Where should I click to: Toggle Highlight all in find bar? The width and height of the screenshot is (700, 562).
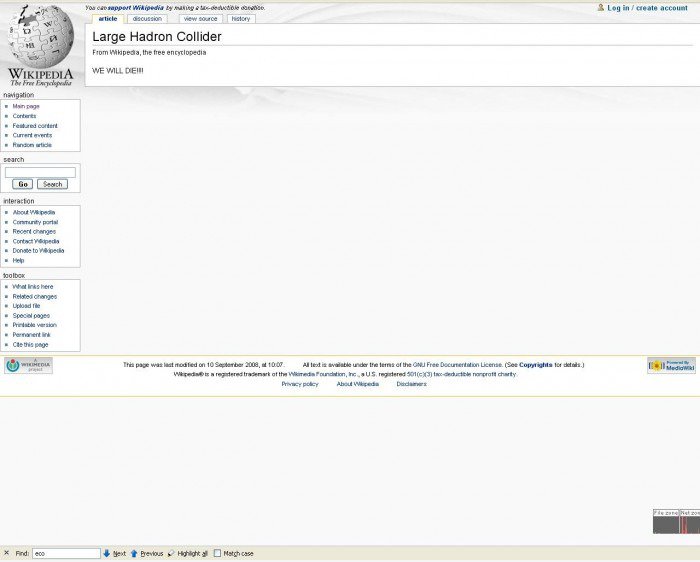click(188, 554)
